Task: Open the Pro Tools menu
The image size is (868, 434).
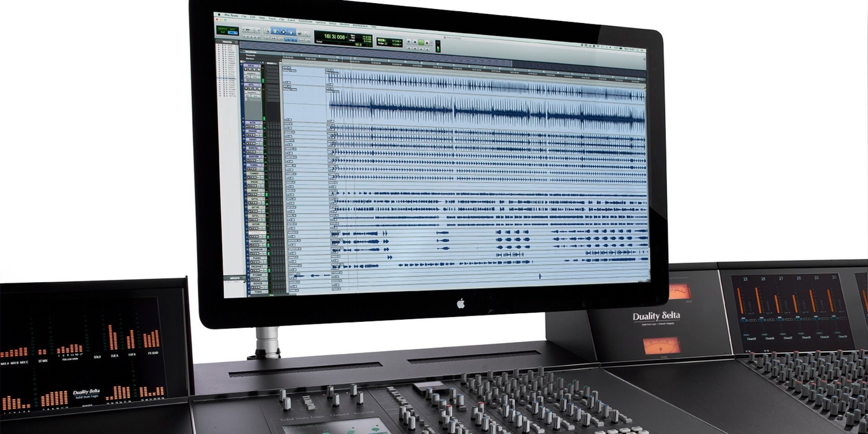Action: 231,15
